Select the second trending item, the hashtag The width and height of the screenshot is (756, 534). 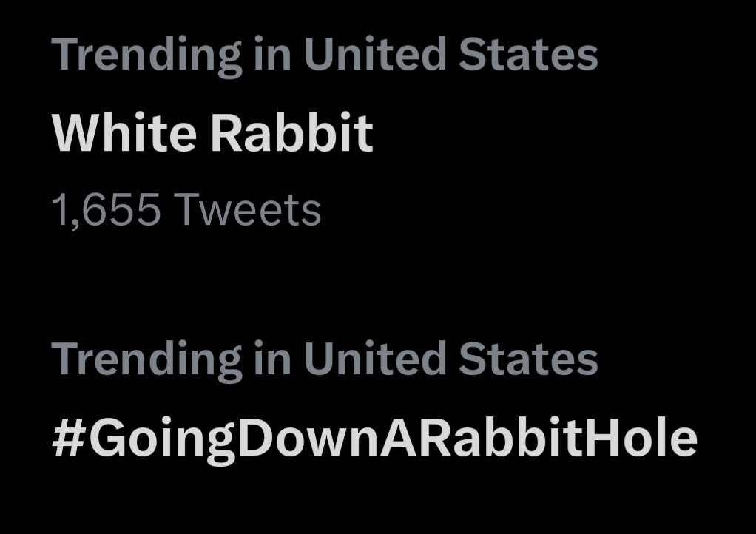374,438
